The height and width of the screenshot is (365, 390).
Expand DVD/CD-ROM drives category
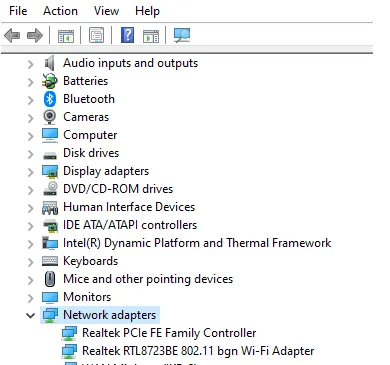pos(31,190)
